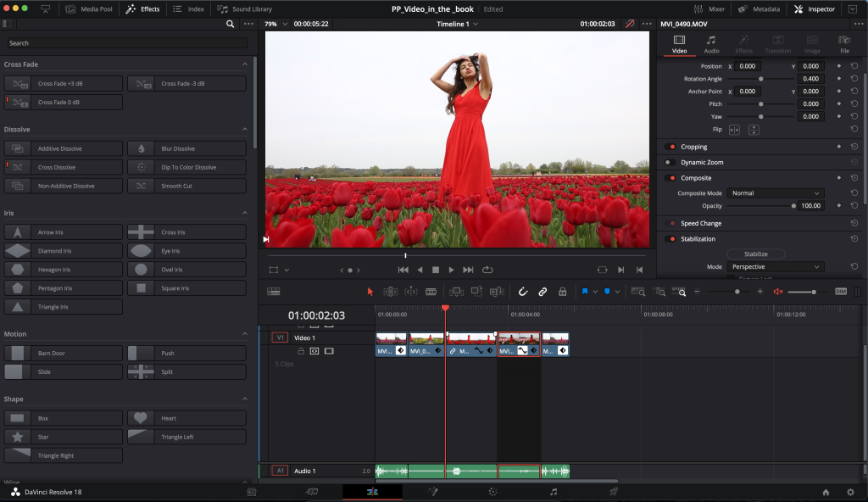Toggle the Effects panel button
The width and height of the screenshot is (868, 502).
tap(142, 8)
